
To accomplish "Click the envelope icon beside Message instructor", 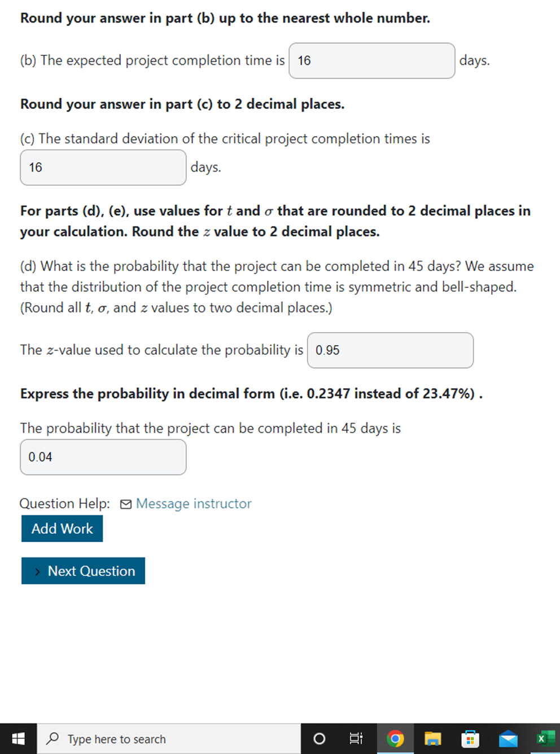I will (125, 504).
